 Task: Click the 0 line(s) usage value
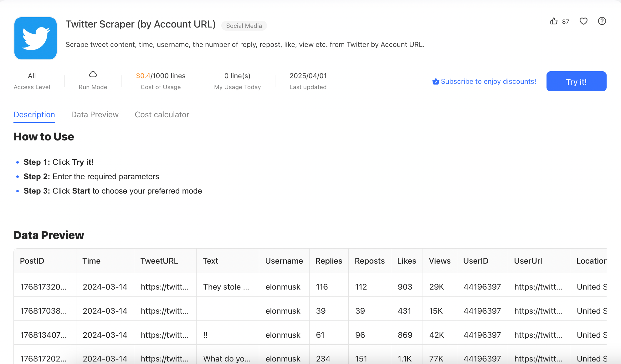237,76
